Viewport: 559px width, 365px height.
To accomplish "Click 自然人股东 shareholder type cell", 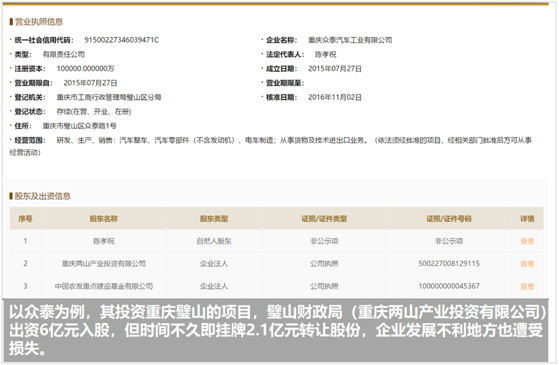I will (214, 241).
